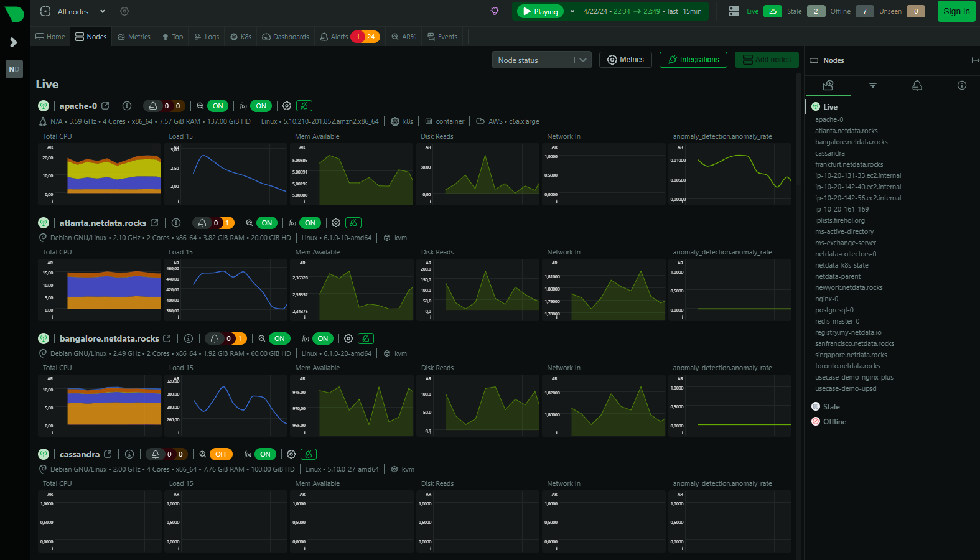Select the nodes tab icon in right panel
This screenshot has width=980, height=560.
(x=828, y=85)
